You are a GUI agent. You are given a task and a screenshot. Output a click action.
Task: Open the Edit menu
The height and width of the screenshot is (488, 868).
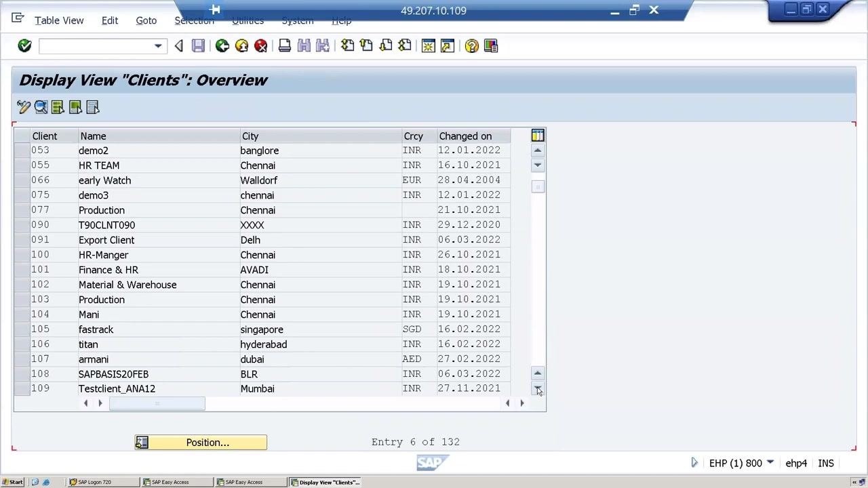coord(110,20)
